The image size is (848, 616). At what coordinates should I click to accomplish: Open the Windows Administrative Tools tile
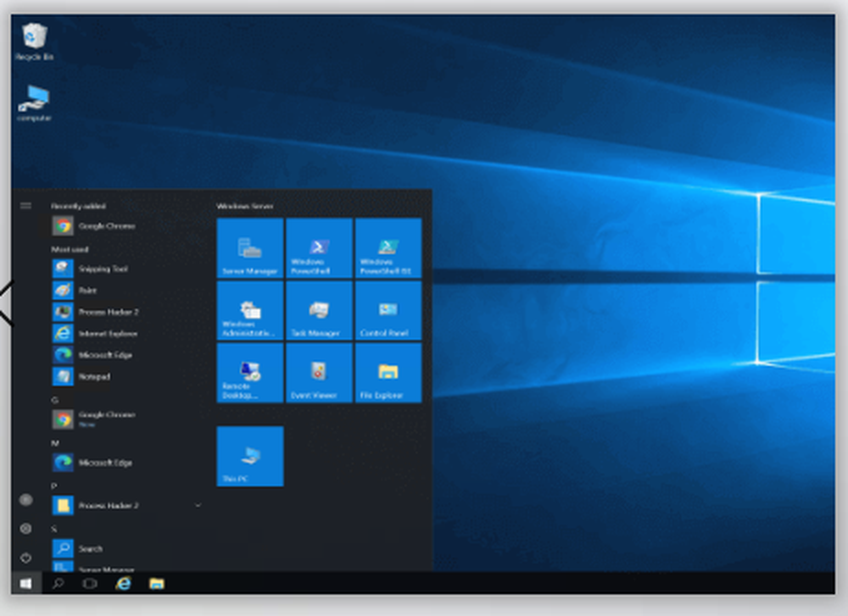[x=250, y=311]
